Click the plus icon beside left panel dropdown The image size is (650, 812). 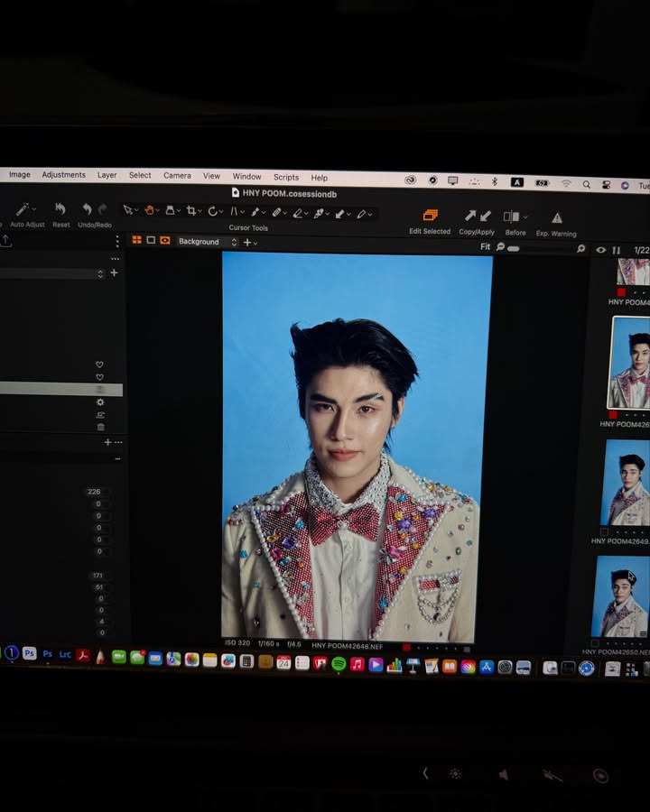click(x=114, y=272)
